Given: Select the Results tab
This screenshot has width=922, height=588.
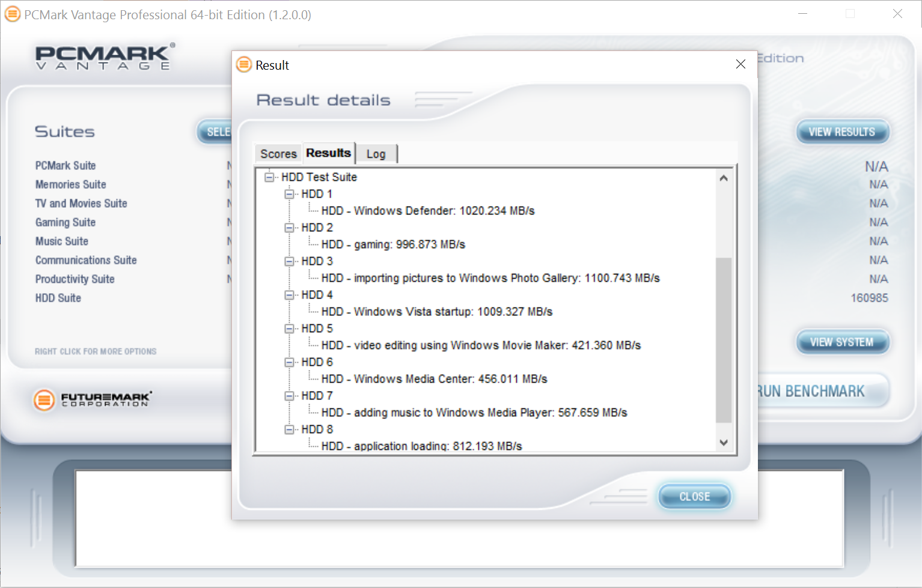Looking at the screenshot, I should tap(328, 153).
